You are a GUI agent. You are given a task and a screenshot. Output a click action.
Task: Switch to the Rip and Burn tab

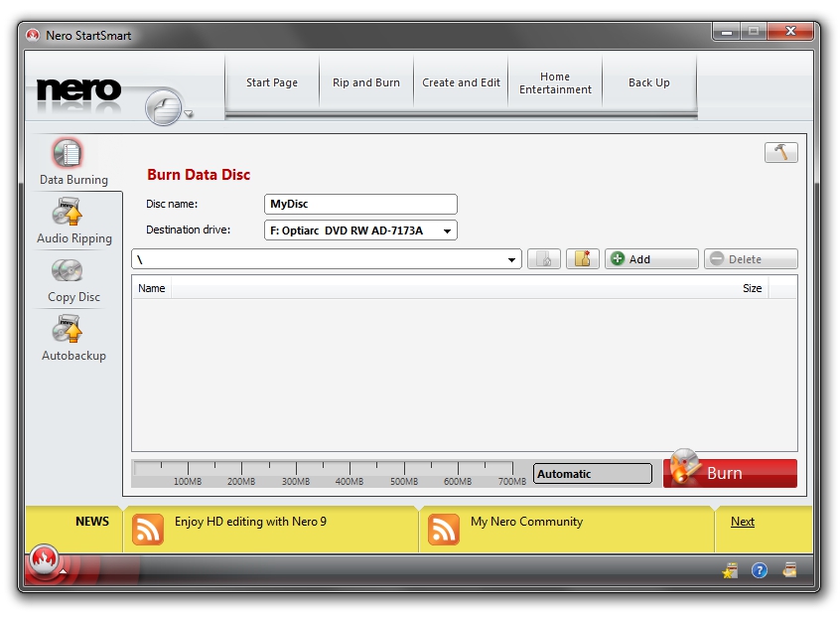point(366,82)
